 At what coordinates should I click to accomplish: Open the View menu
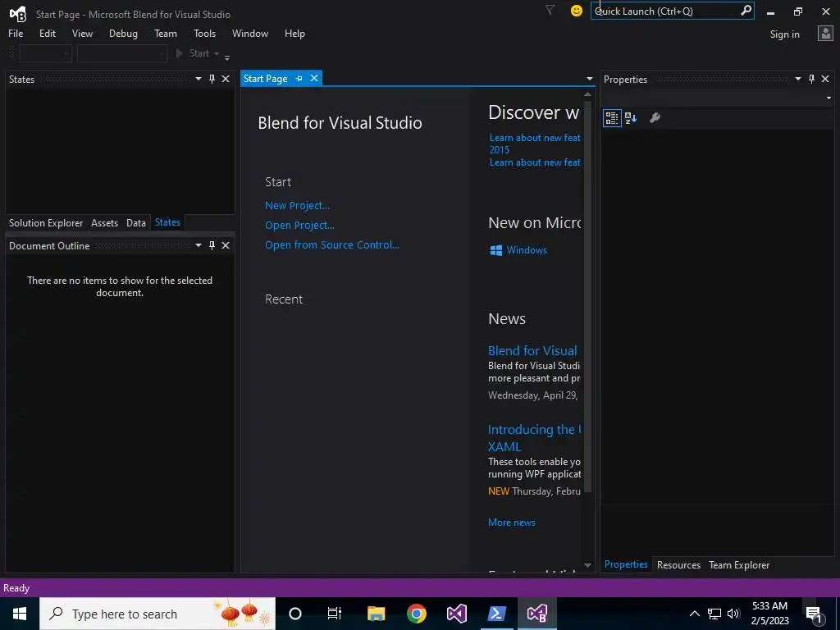[x=82, y=33]
